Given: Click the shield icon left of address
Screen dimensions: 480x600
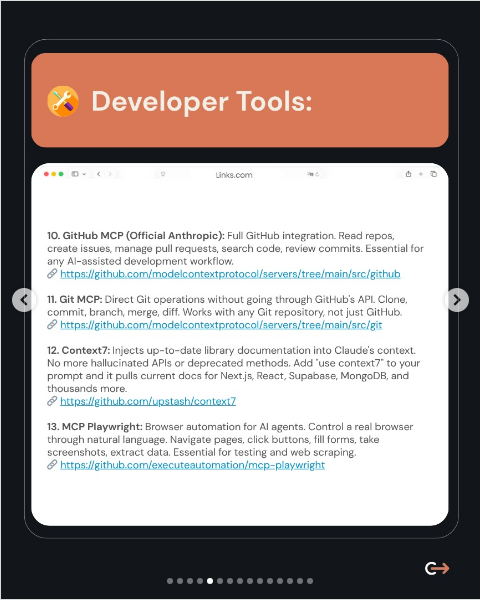Looking at the screenshot, I should 163,174.
